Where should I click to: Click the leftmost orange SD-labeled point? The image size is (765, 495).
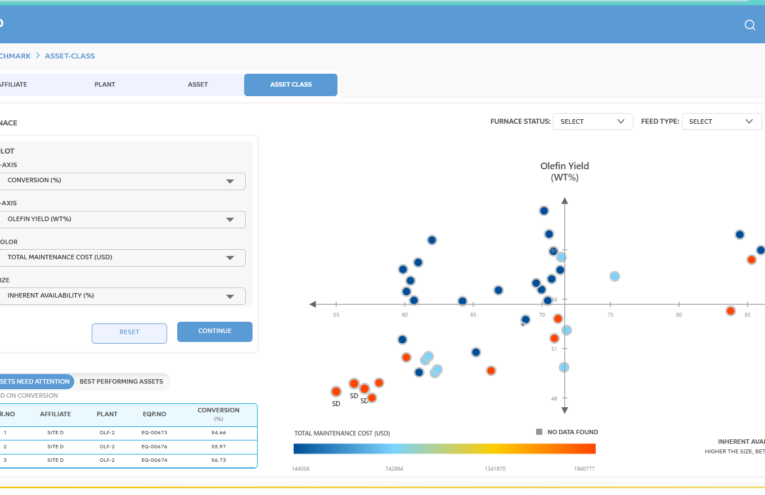coord(336,392)
